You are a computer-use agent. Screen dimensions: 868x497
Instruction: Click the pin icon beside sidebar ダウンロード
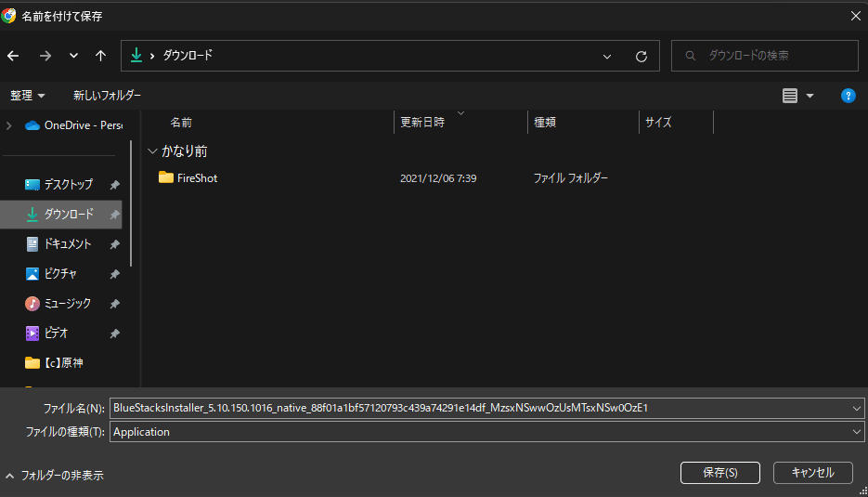click(114, 215)
